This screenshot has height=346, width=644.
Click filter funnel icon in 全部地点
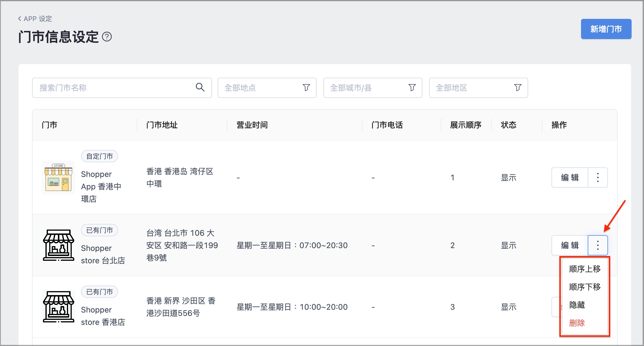pos(306,87)
